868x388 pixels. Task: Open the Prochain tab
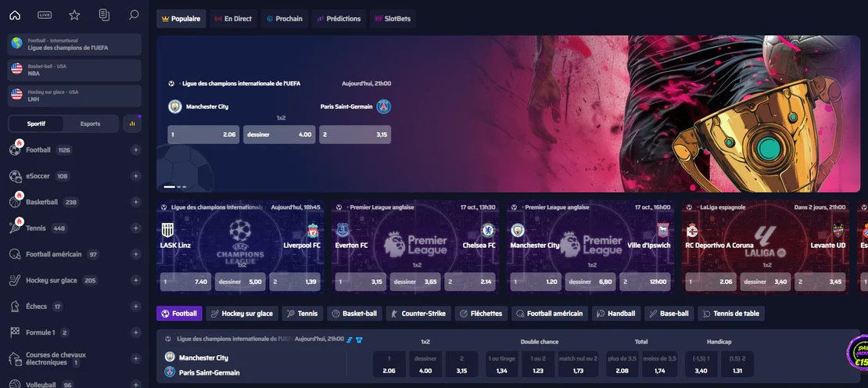tap(284, 18)
